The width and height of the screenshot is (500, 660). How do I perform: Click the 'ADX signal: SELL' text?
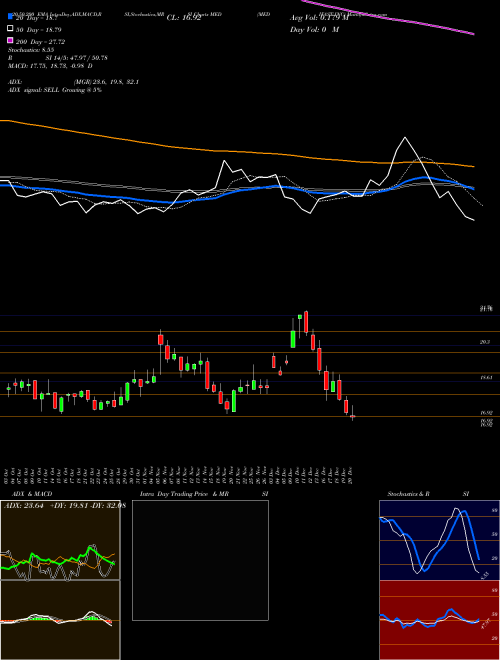point(34,90)
